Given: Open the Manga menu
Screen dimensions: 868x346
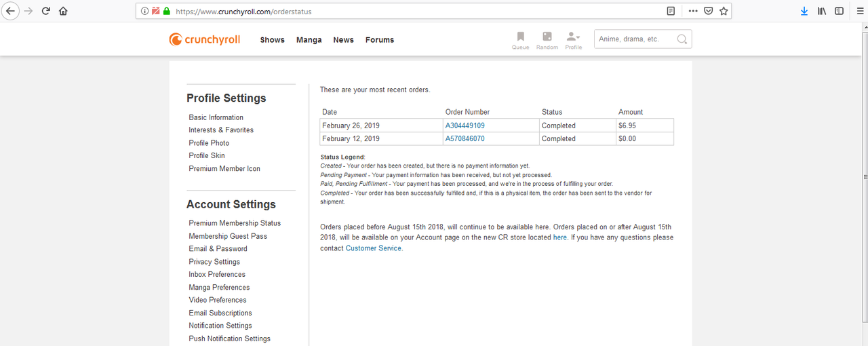Looking at the screenshot, I should point(309,40).
